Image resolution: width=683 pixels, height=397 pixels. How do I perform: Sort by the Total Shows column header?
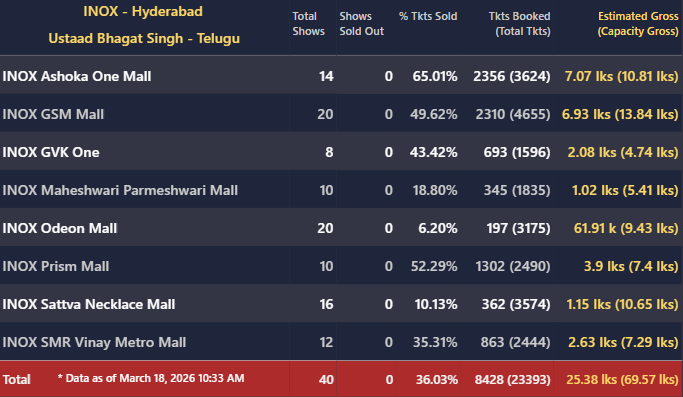[x=308, y=24]
